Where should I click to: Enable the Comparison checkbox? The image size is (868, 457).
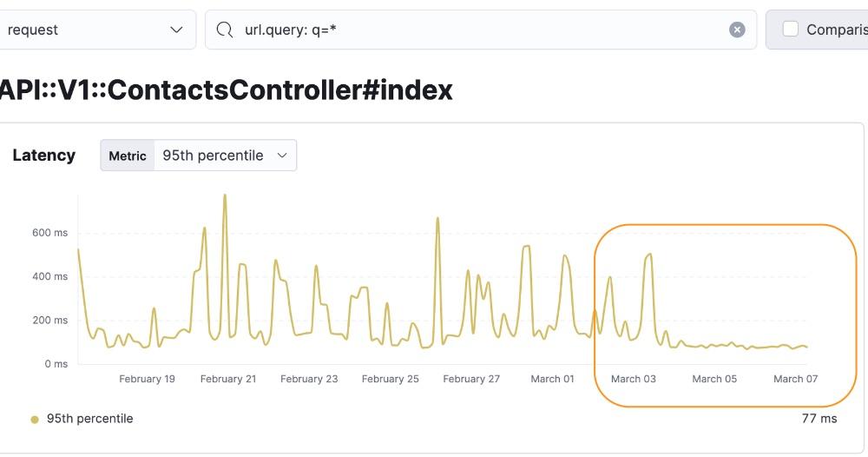click(x=791, y=29)
